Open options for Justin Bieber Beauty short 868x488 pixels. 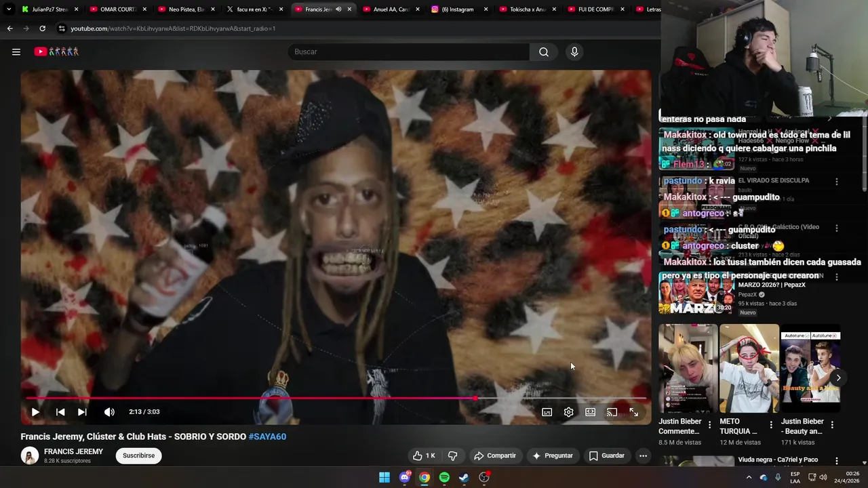coord(832,425)
